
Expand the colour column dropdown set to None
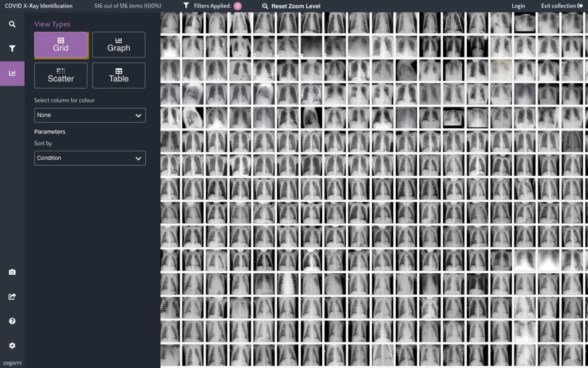point(90,115)
